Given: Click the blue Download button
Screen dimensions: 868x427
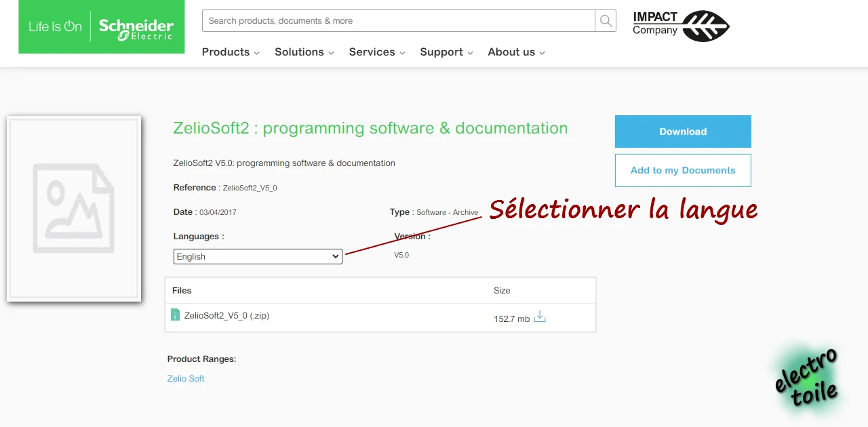Looking at the screenshot, I should coord(683,131).
